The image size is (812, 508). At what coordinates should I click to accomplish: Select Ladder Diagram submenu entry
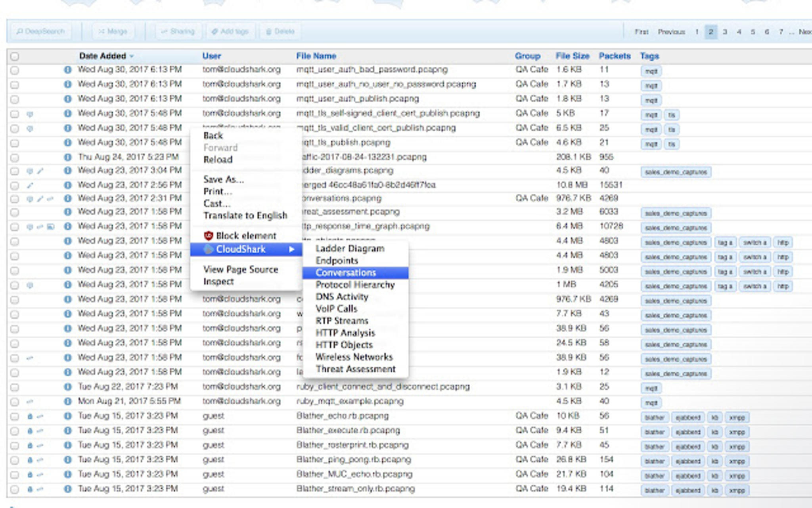coord(355,248)
